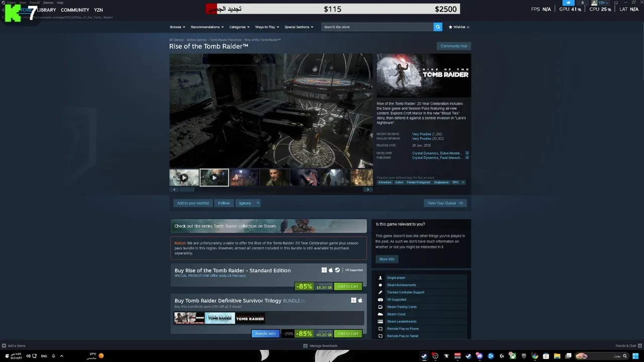Click the store search input field

click(x=377, y=27)
